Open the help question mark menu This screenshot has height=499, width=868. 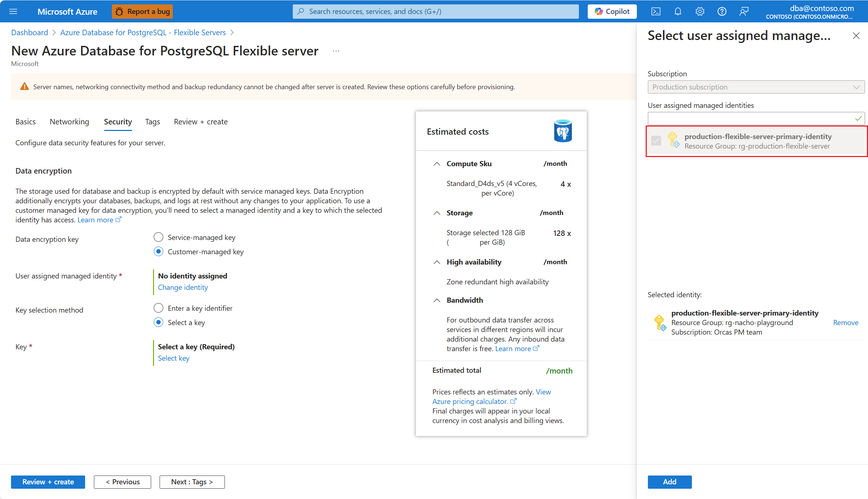[722, 11]
